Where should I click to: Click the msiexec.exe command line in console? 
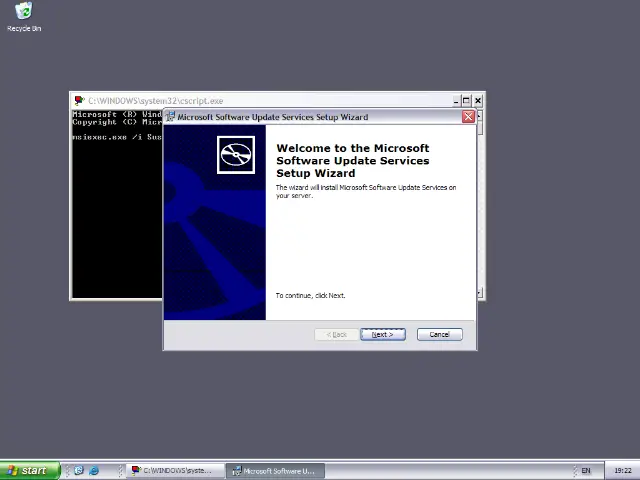117,137
